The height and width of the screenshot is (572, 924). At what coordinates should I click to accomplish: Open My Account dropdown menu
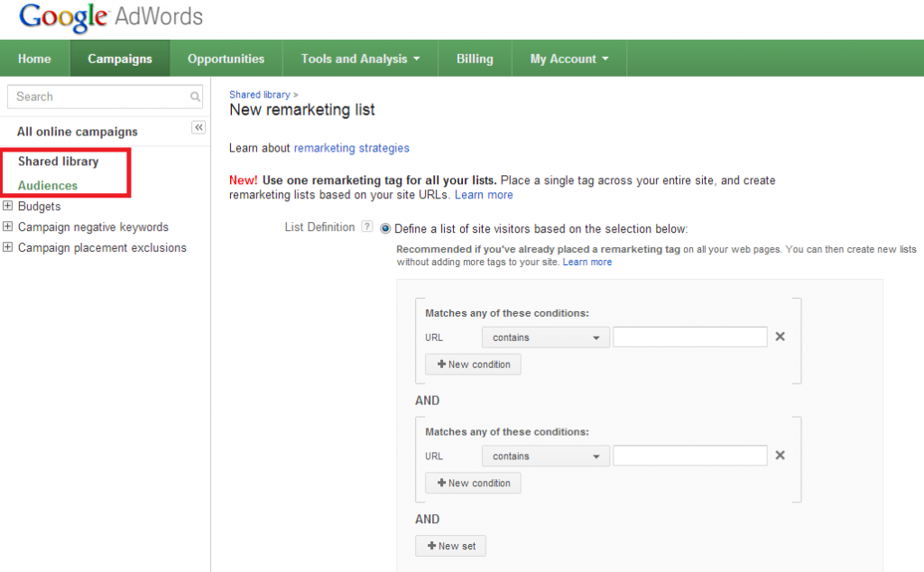coord(569,59)
